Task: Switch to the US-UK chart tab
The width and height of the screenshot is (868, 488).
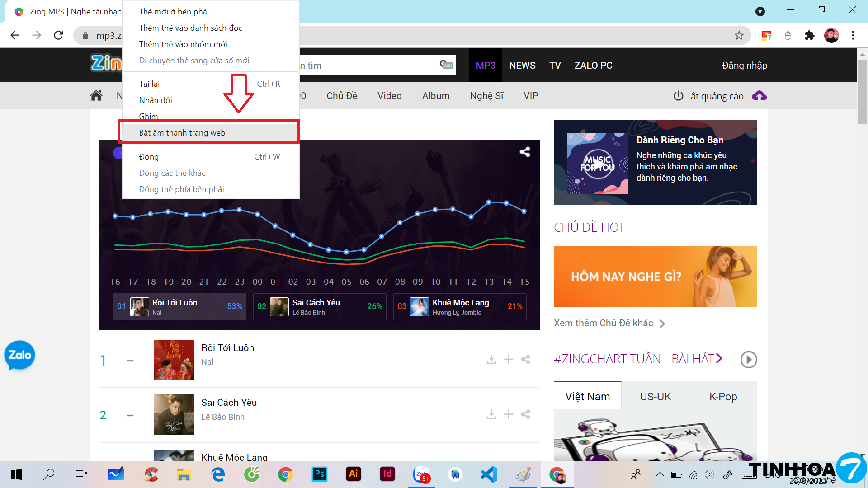Action: 655,397
